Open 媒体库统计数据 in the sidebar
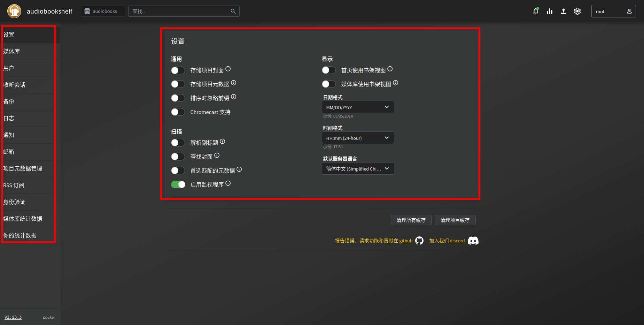 tap(30, 219)
